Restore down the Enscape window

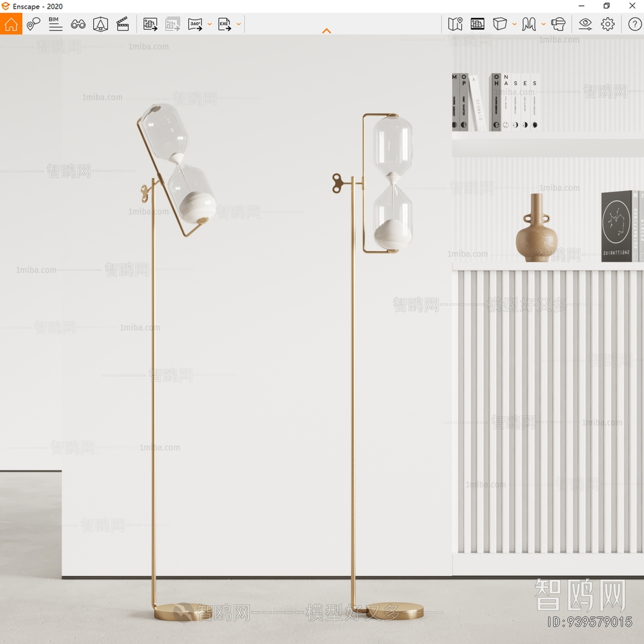pyautogui.click(x=607, y=6)
